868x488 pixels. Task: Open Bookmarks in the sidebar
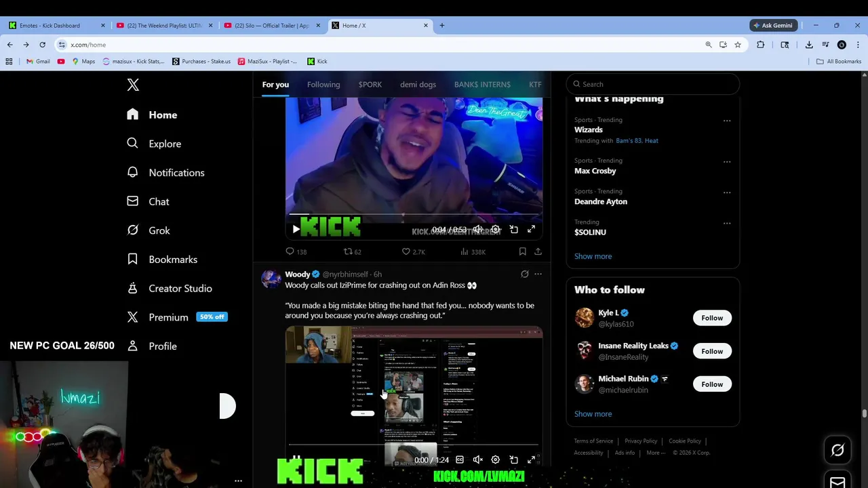162,259
